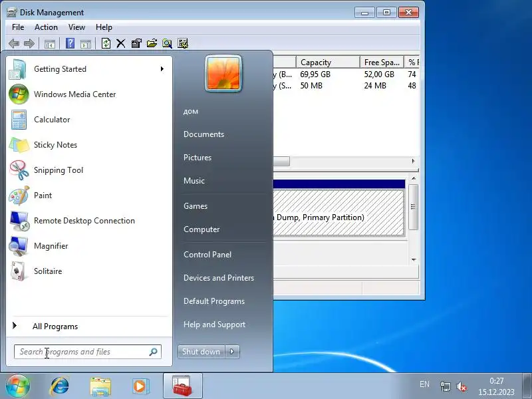Screen dimensions: 532x399
Task: Click the search magnifier in Start menu
Action: coord(154,352)
